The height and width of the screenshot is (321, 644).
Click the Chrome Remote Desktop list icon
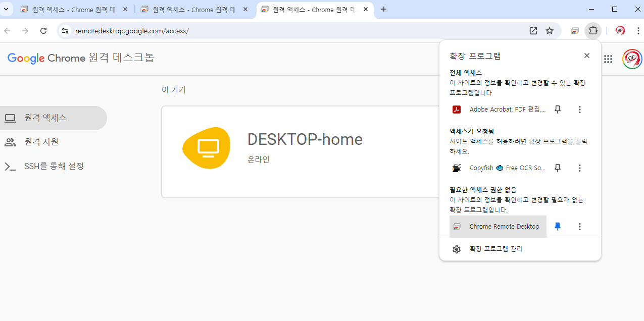457,227
